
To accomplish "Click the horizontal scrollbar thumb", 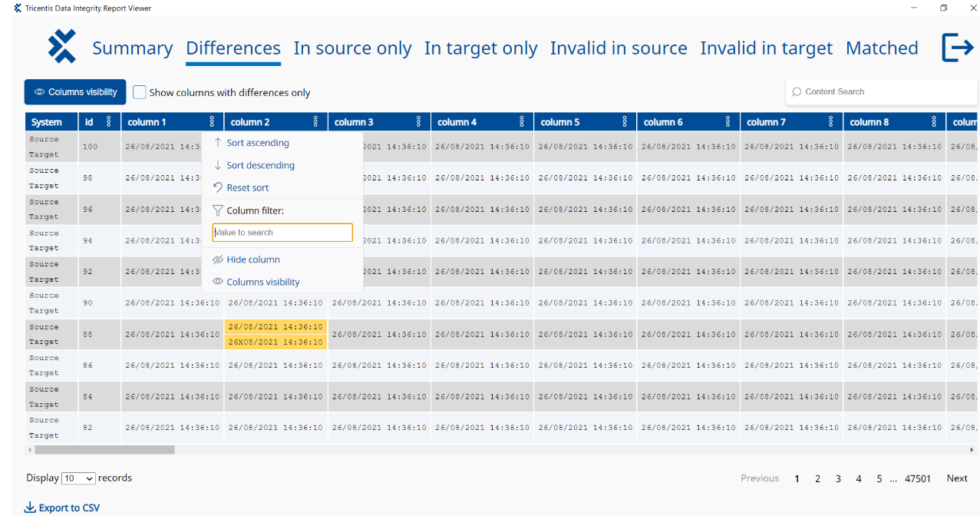I will [104, 450].
